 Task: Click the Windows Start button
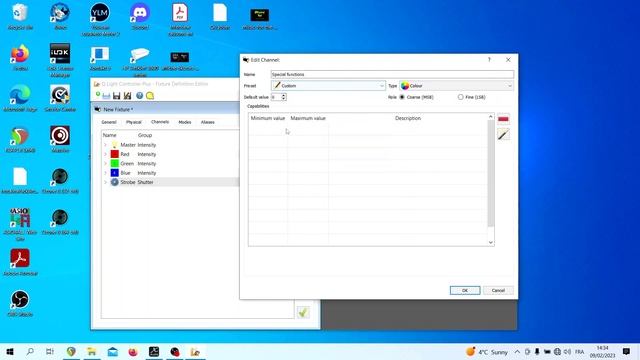pos(10,351)
